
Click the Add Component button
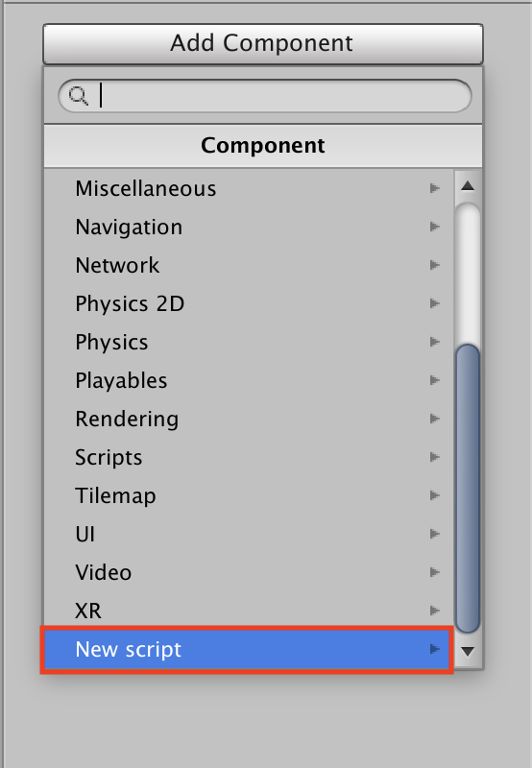(263, 43)
